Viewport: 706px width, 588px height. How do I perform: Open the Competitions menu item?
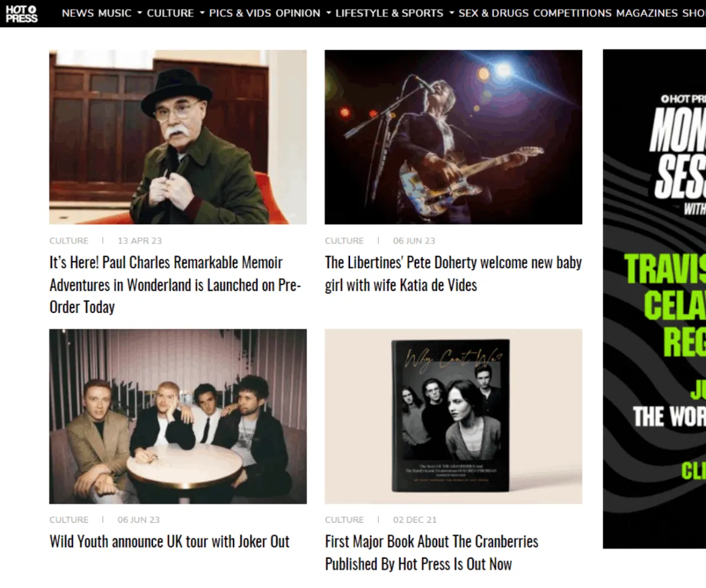(x=572, y=13)
